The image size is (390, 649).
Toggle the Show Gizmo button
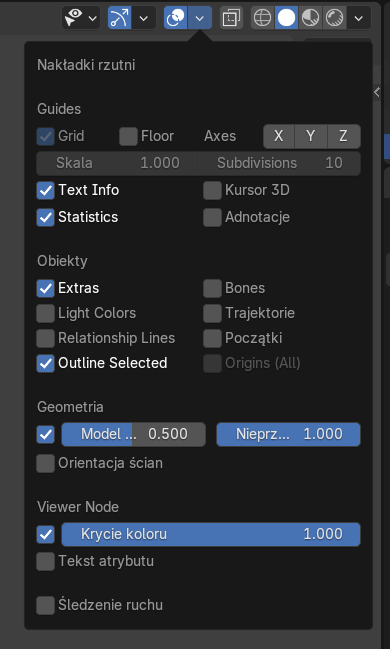pos(120,18)
